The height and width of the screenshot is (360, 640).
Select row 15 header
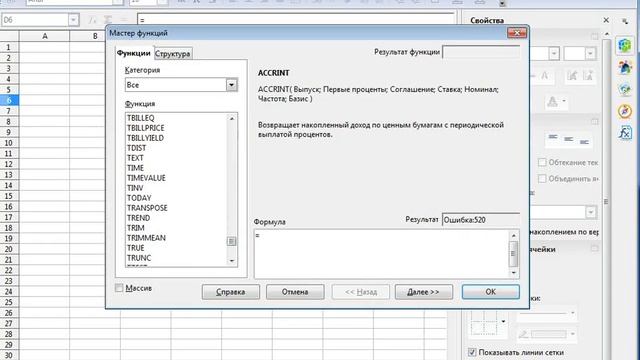click(9, 196)
